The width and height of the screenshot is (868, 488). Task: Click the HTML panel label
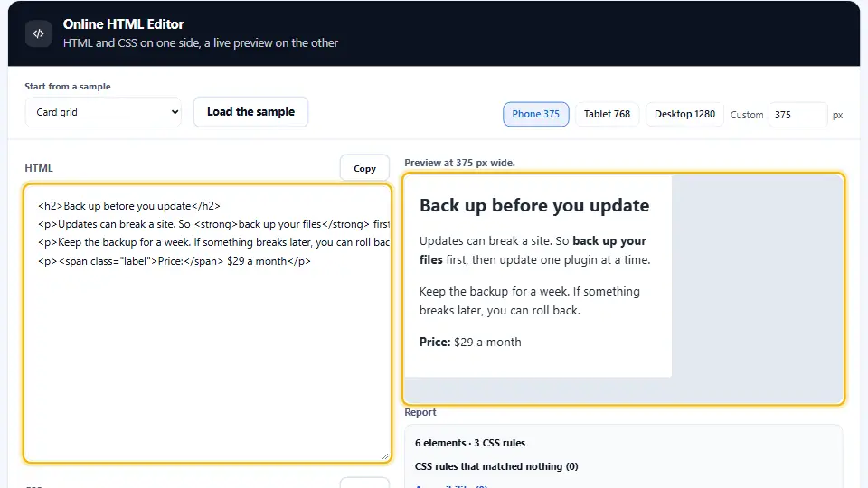[39, 168]
